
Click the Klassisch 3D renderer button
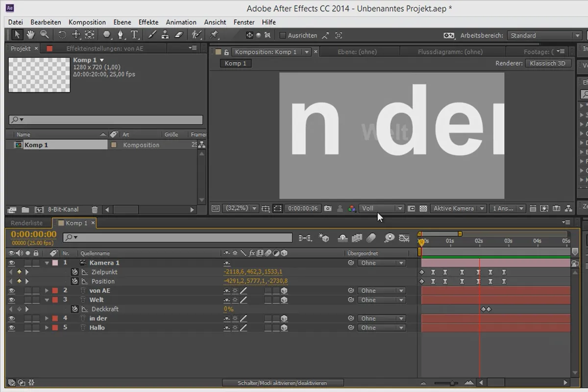point(547,63)
